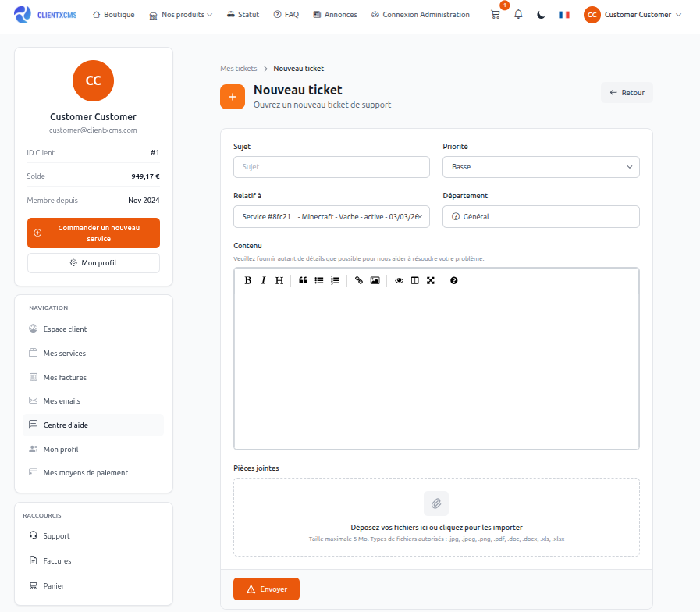Viewport: 700px width, 612px height.
Task: Click the insert image icon
Action: [x=375, y=280]
